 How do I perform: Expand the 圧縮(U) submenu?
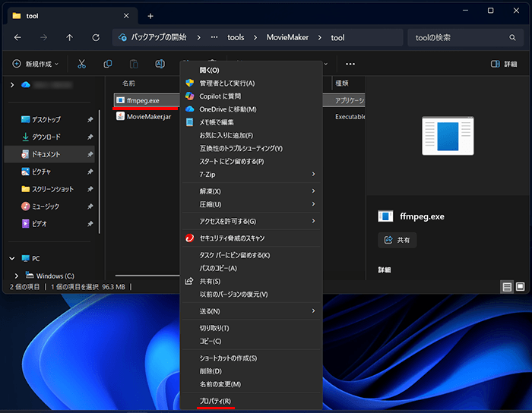tap(252, 204)
